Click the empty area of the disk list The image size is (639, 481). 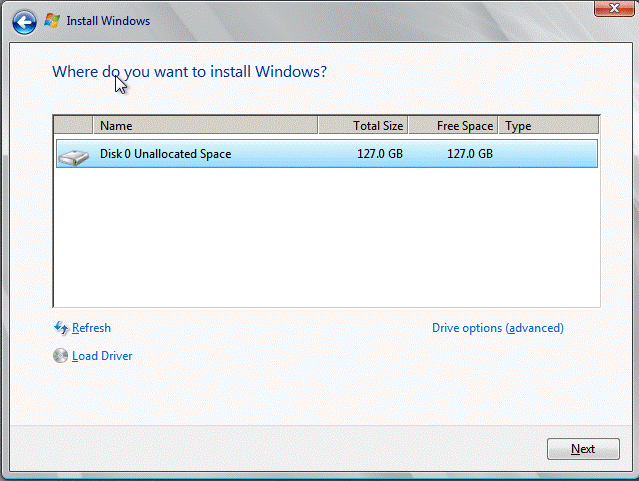pos(326,238)
